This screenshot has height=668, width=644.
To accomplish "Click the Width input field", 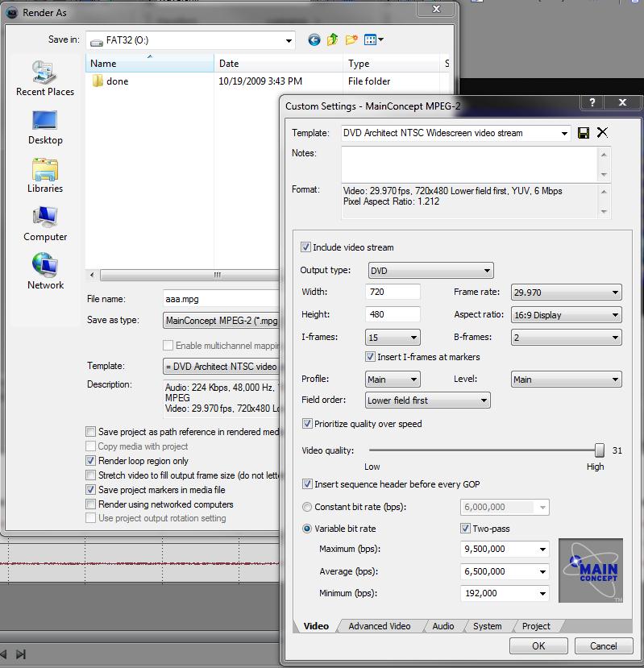I will click(393, 292).
